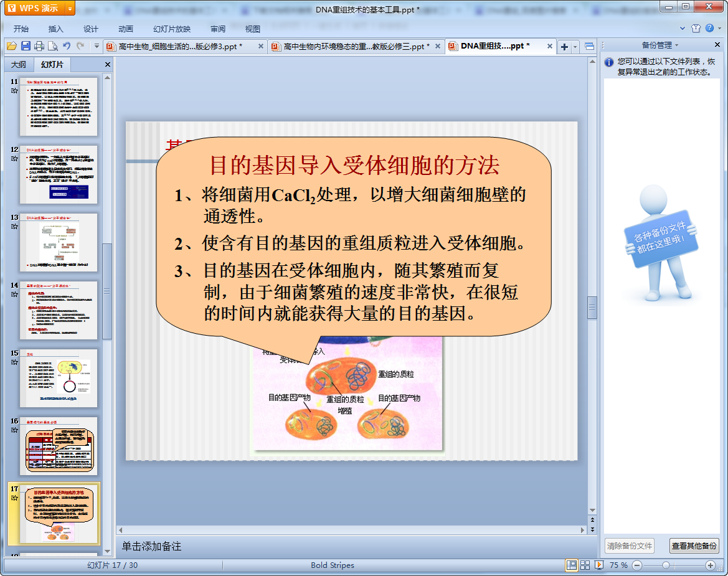
Task: Click the animation star icon under slide 17
Action: click(x=14, y=498)
